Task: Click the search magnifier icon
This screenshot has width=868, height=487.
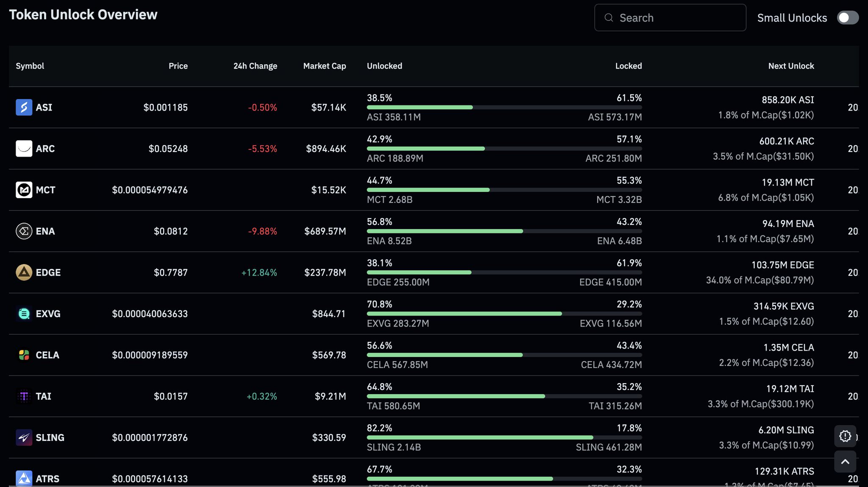Action: click(x=609, y=18)
